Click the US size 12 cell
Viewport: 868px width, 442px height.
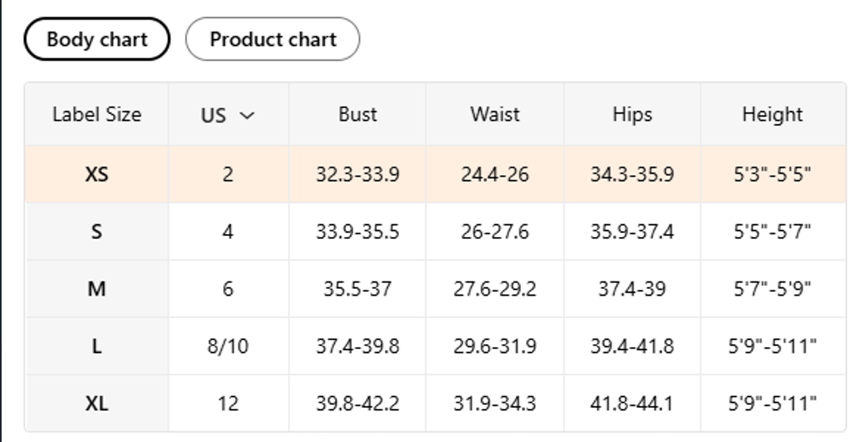[x=228, y=404]
